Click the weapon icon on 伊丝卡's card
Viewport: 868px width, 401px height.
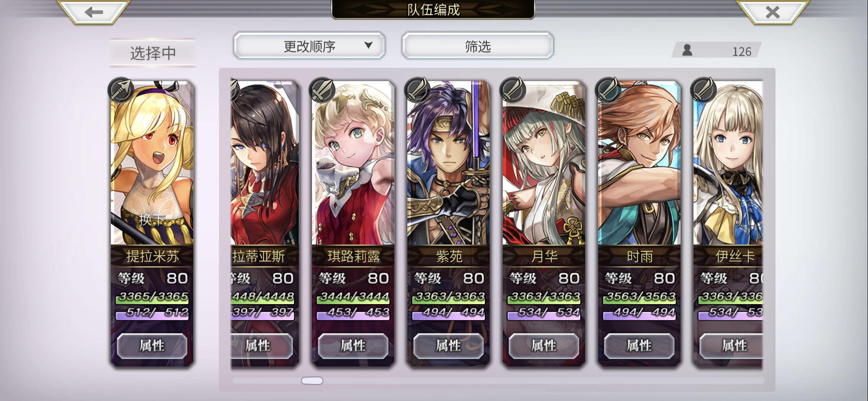tap(703, 90)
